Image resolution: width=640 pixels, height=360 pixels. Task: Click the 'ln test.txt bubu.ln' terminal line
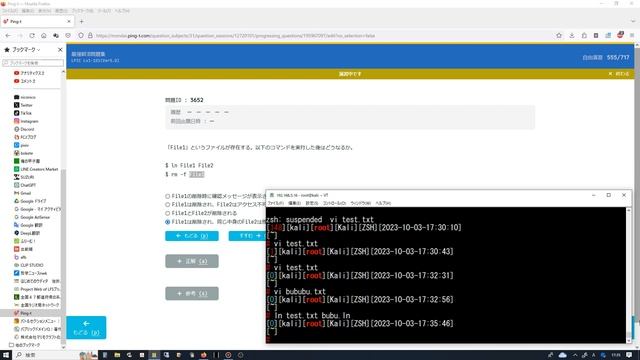[x=312, y=316]
